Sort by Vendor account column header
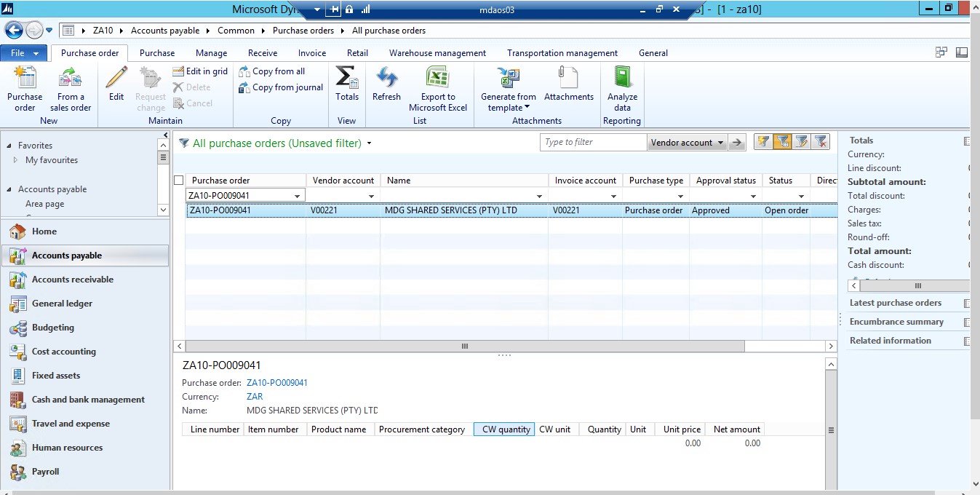980x495 pixels. (x=343, y=181)
